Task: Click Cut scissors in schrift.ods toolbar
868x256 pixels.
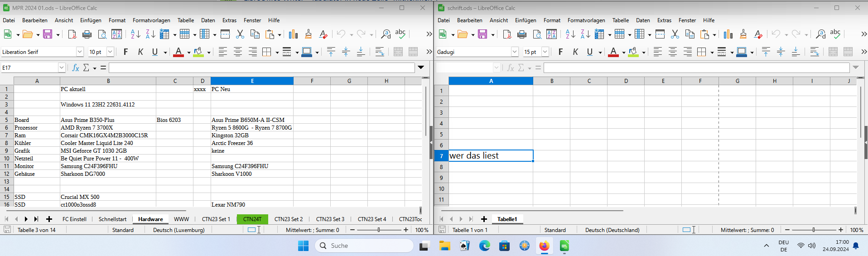Action: tap(675, 34)
